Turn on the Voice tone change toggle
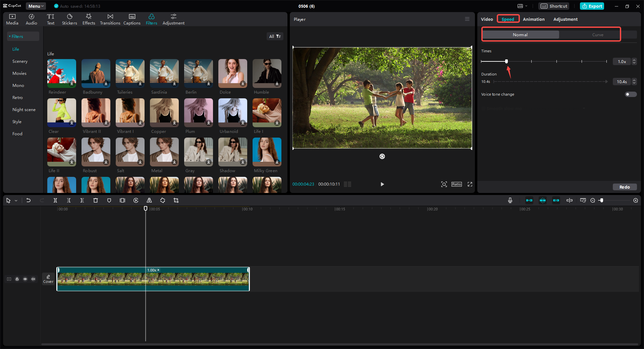The height and width of the screenshot is (349, 644). tap(630, 94)
